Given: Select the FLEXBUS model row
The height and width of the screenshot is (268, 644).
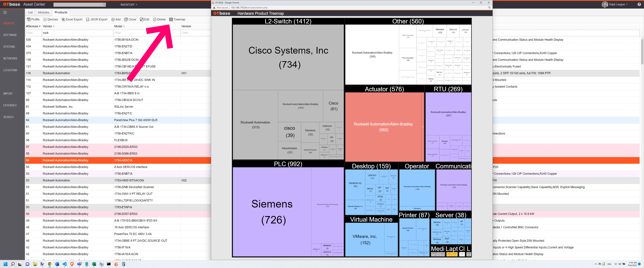Looking at the screenshot, I should point(118,140).
